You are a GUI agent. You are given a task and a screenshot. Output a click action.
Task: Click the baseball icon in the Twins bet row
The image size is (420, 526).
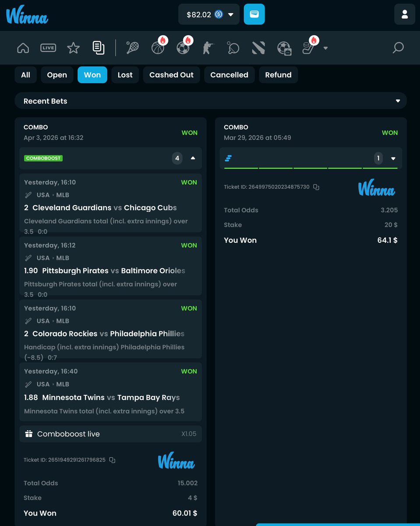click(x=28, y=384)
